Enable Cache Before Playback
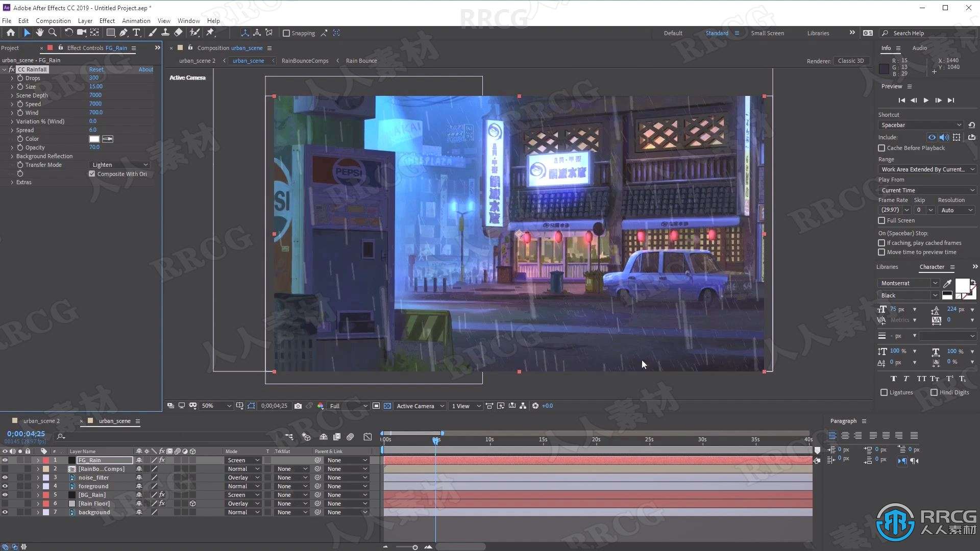Image resolution: width=980 pixels, height=551 pixels. click(881, 148)
